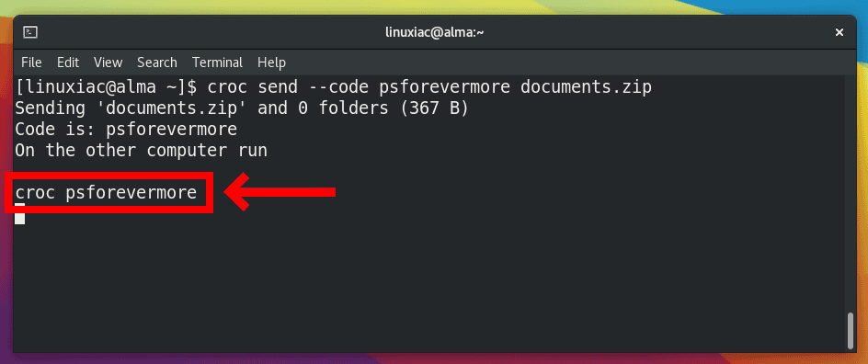This screenshot has width=868, height=364.
Task: Click the white terminal cursor block
Action: (x=20, y=213)
